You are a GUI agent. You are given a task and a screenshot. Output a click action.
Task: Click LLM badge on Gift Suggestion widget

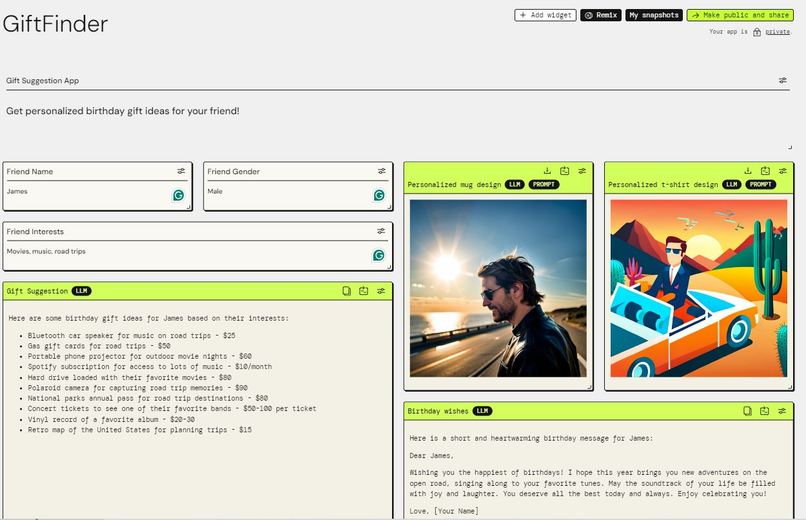tap(81, 291)
